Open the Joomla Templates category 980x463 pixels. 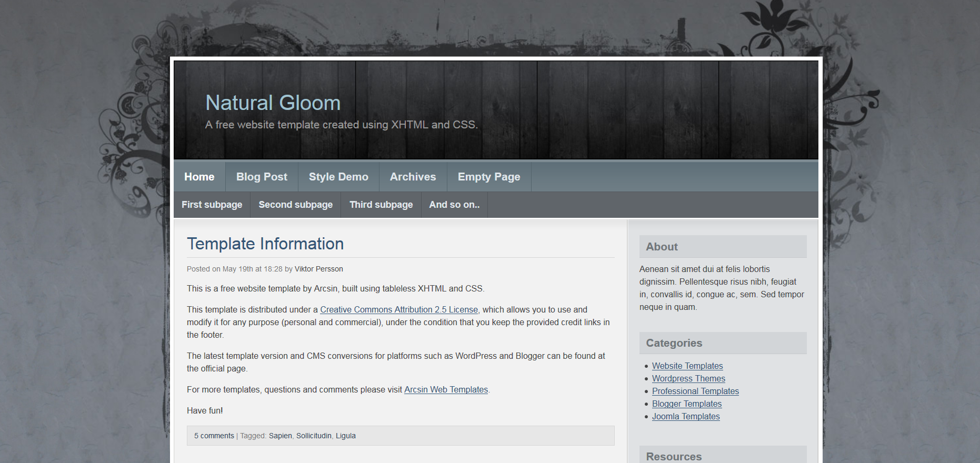[686, 417]
